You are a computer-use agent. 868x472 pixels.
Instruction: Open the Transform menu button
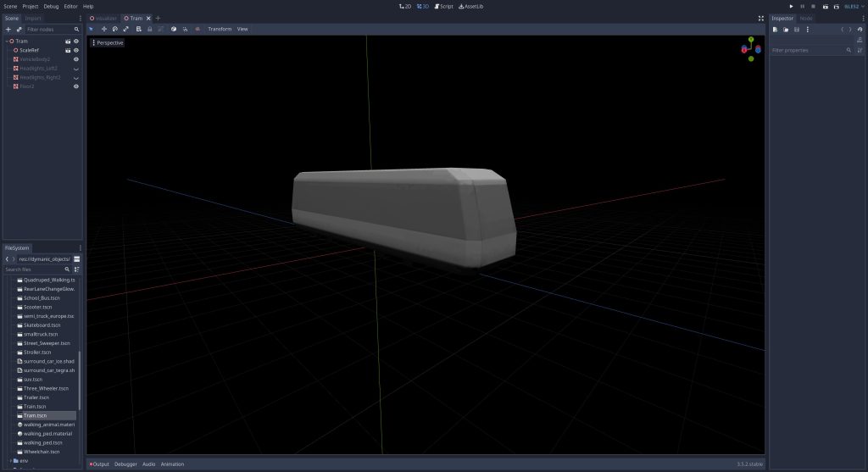[x=220, y=29]
